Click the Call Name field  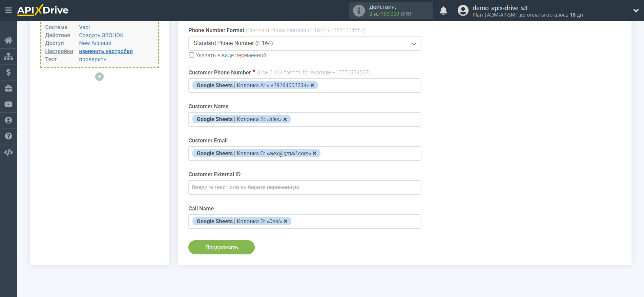coord(305,222)
